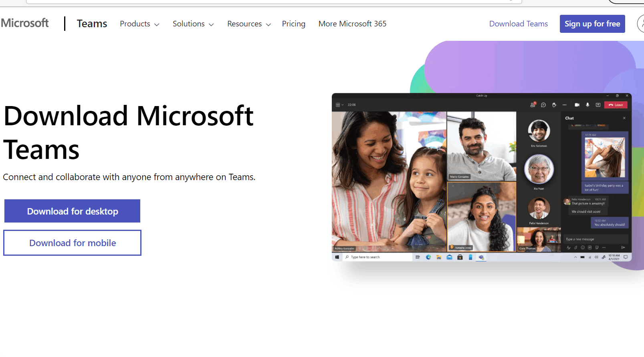Click the Microsoft logo

[x=24, y=23]
